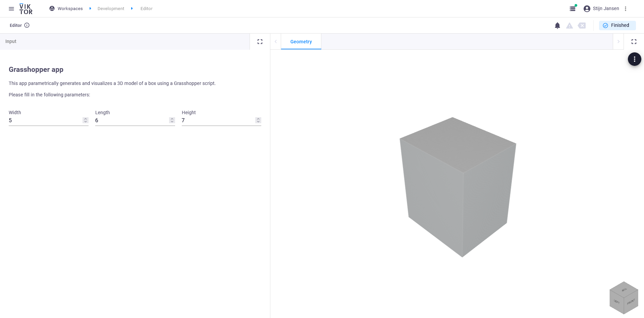Click the Width stepper arrows
This screenshot has height=318, width=644.
coord(86,120)
